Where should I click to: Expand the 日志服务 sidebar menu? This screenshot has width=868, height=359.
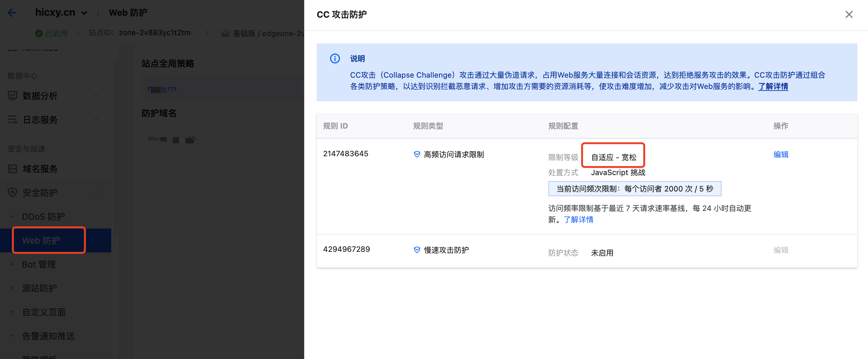point(96,119)
